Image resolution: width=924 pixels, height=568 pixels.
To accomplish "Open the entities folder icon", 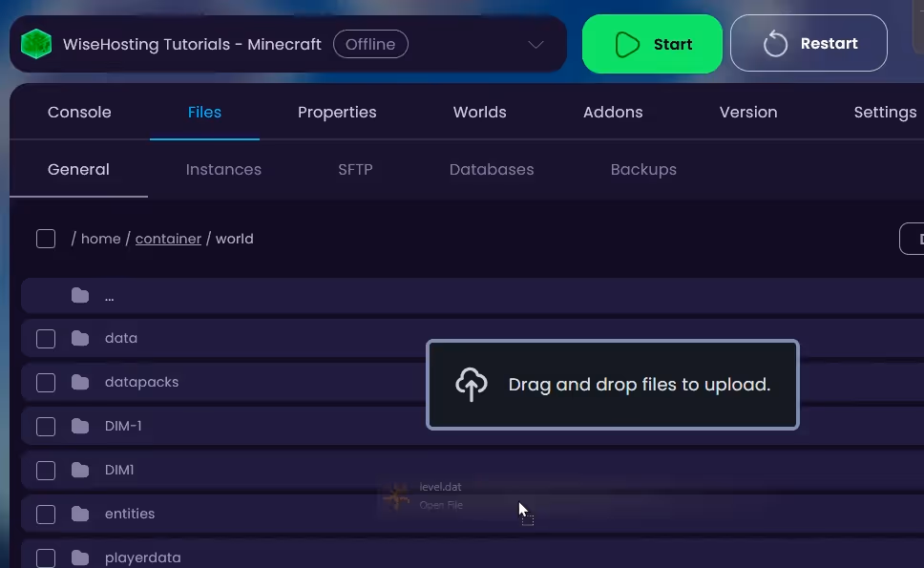I will click(x=80, y=514).
